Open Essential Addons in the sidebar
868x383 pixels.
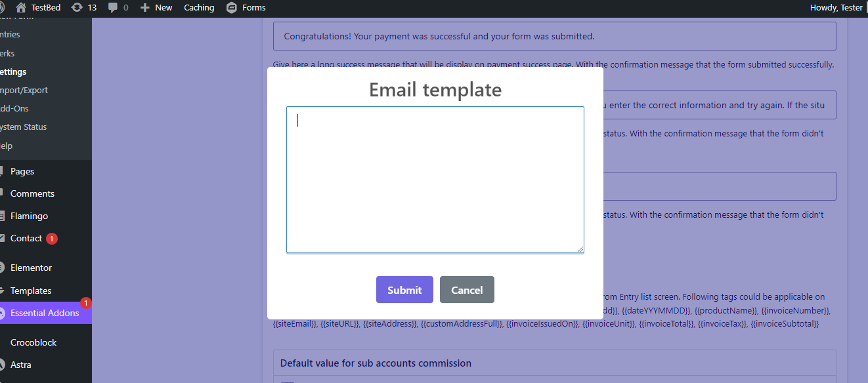pos(45,313)
